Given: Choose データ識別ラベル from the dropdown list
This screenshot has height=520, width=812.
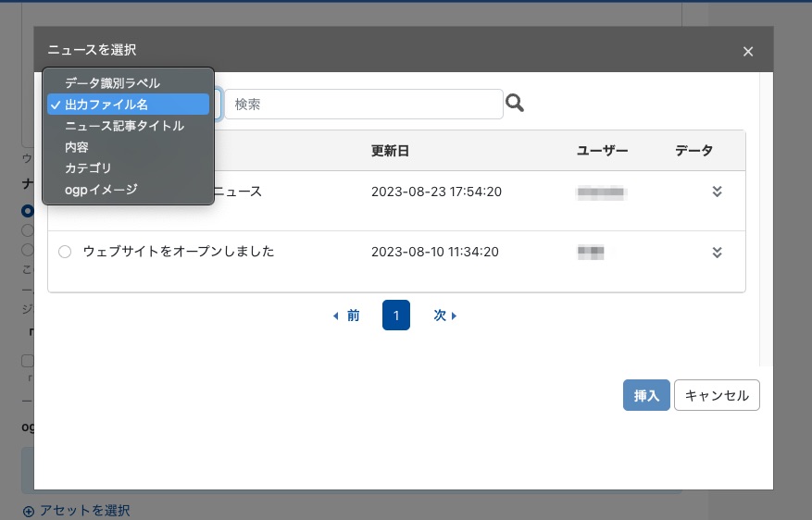Looking at the screenshot, I should (x=112, y=83).
